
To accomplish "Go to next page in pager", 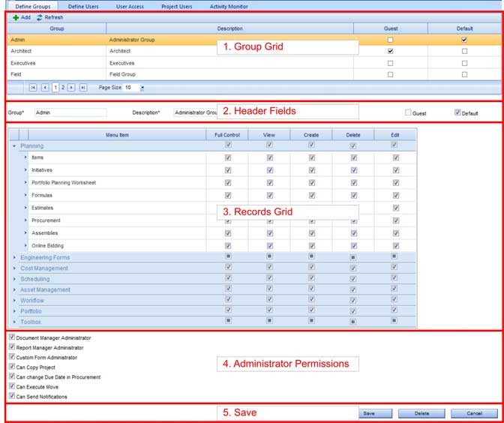I will (x=71, y=88).
